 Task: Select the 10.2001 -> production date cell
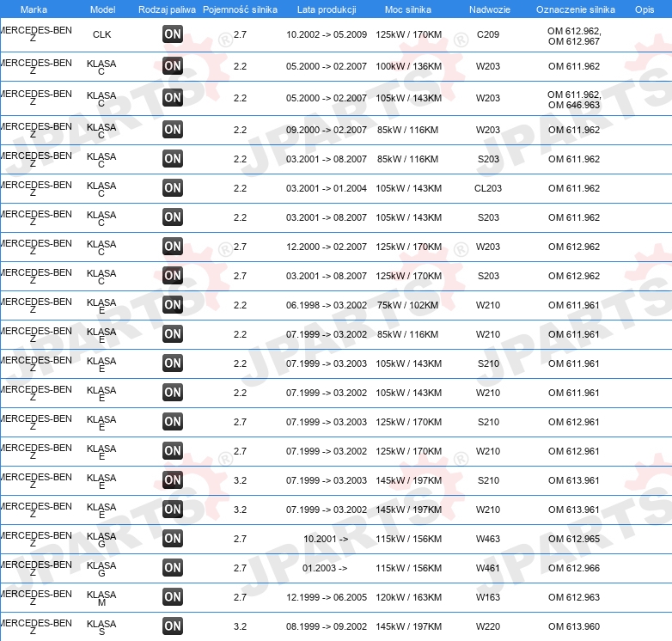[x=326, y=539]
